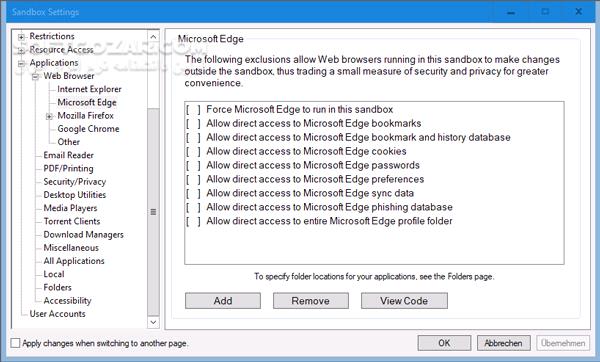Open the Media Players category
Viewport: 600px width, 362px height.
(x=70, y=208)
